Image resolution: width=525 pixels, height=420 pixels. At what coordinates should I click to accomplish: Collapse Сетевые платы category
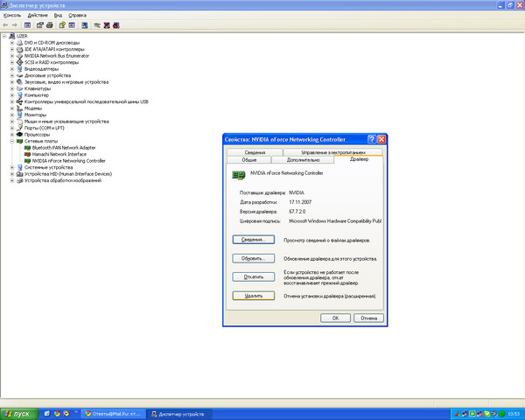coord(12,141)
